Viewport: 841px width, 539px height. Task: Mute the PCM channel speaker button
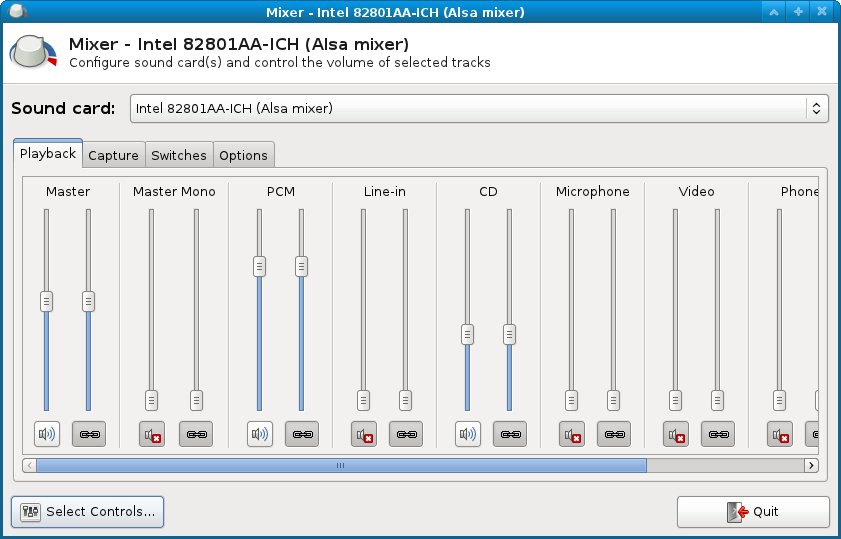(260, 434)
